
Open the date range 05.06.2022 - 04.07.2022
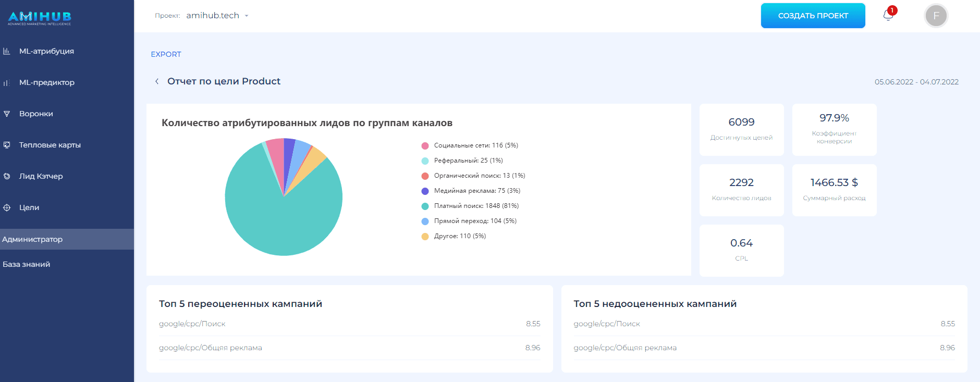point(916,82)
